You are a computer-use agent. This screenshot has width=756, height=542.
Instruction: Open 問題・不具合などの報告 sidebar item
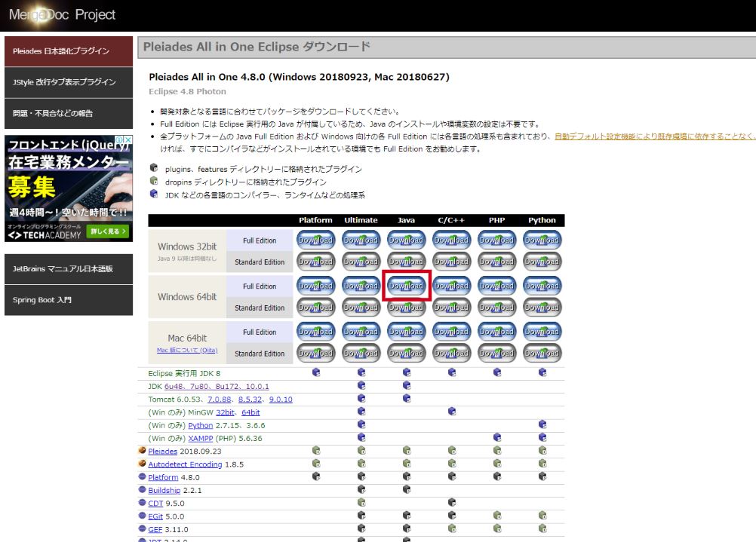pos(69,114)
